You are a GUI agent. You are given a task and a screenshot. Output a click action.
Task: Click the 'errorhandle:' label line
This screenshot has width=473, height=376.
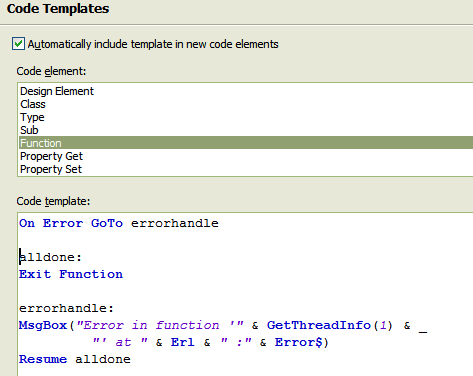coord(66,308)
